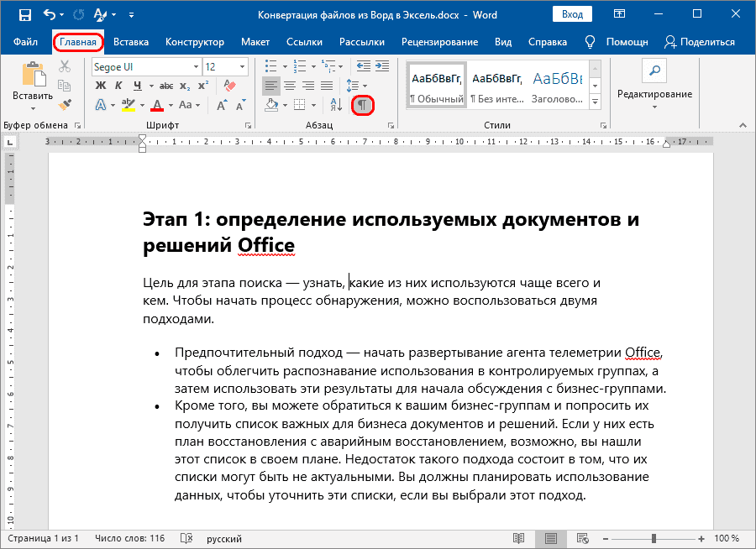Apply italic formatting using the К icon
Image resolution: width=756 pixels, height=549 pixels.
tap(118, 85)
